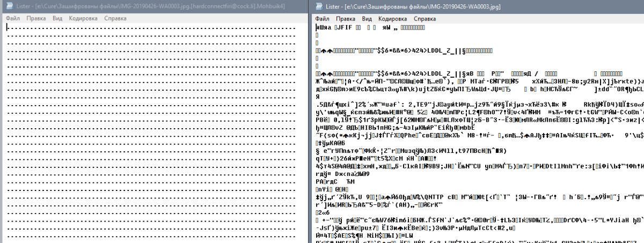
Task: Open the Вид menu in the right Lister window
Action: pyautogui.click(x=367, y=18)
